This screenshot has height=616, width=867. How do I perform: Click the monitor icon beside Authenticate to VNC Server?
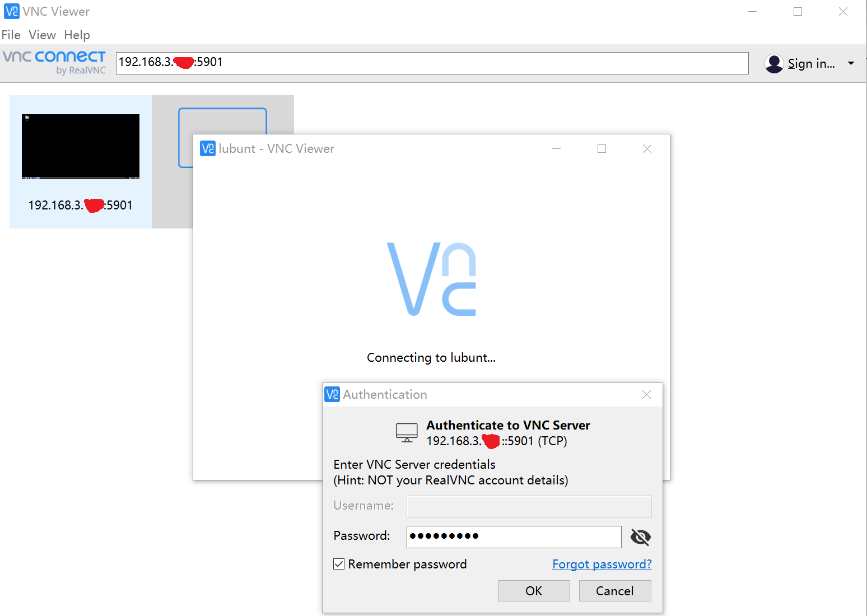[x=407, y=433]
